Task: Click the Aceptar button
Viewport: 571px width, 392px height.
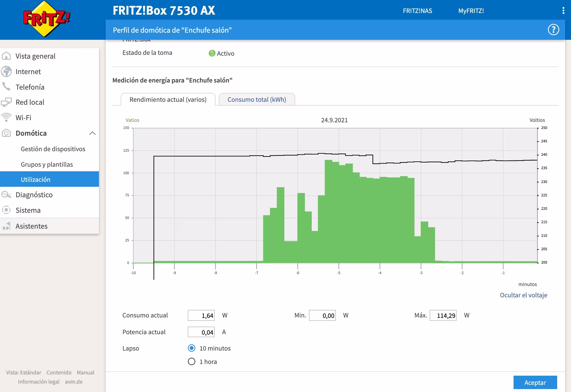Action: coord(535,382)
